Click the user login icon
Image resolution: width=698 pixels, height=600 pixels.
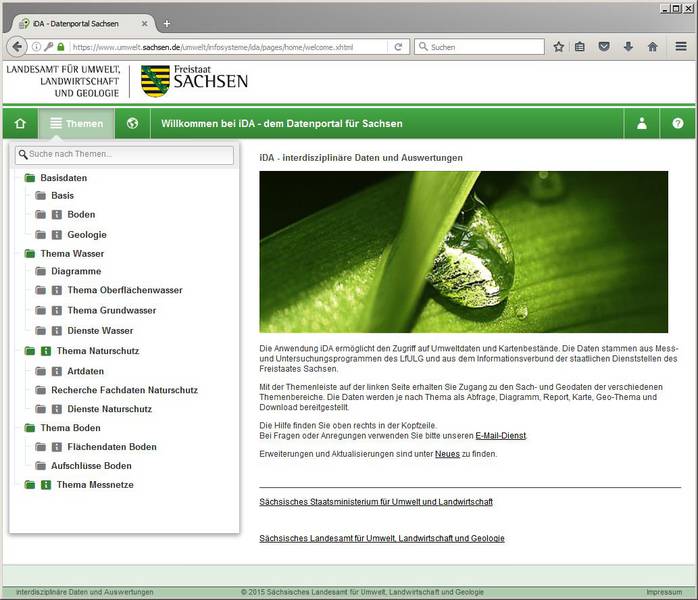click(x=642, y=124)
